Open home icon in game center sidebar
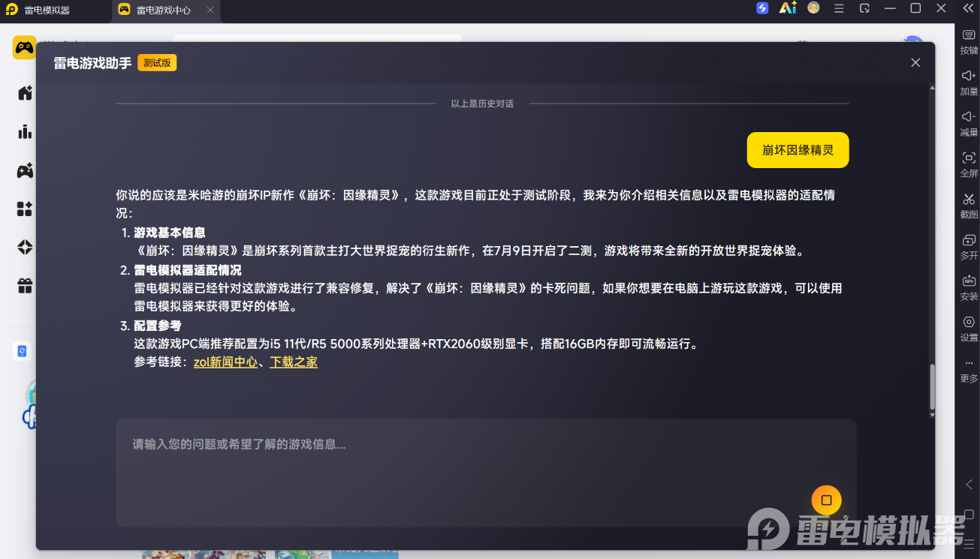The width and height of the screenshot is (980, 559). pos(25,93)
